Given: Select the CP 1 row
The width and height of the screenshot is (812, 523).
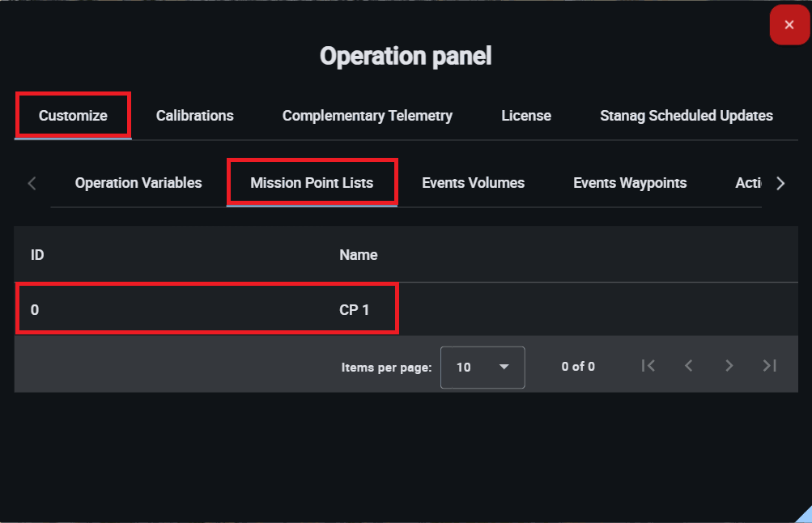Looking at the screenshot, I should click(x=354, y=309).
